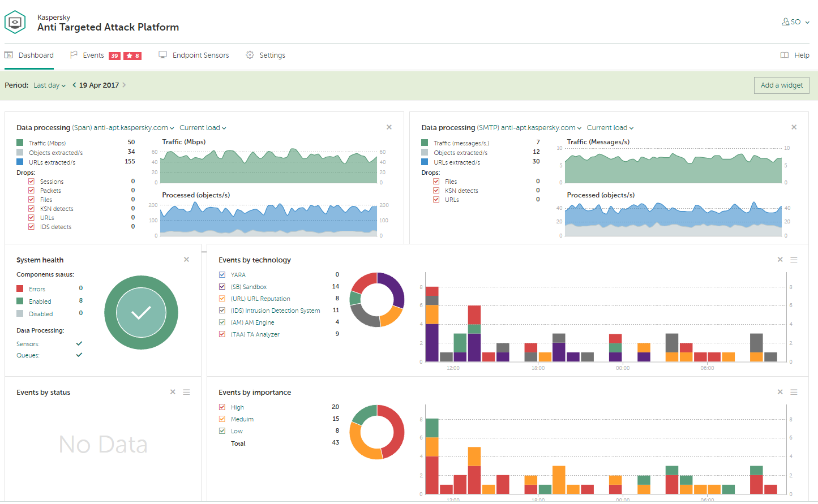The image size is (818, 504).
Task: Switch to the Dashboard tab
Action: [29, 55]
